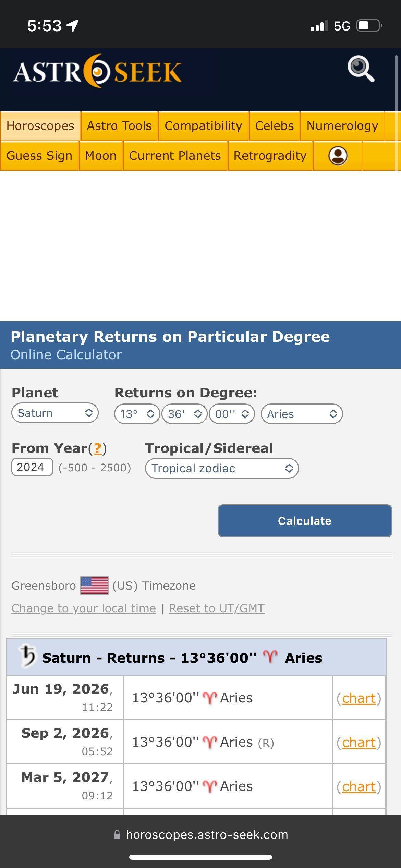Click the Aries symbol in the results header
The width and height of the screenshot is (401, 868).
pos(270,657)
